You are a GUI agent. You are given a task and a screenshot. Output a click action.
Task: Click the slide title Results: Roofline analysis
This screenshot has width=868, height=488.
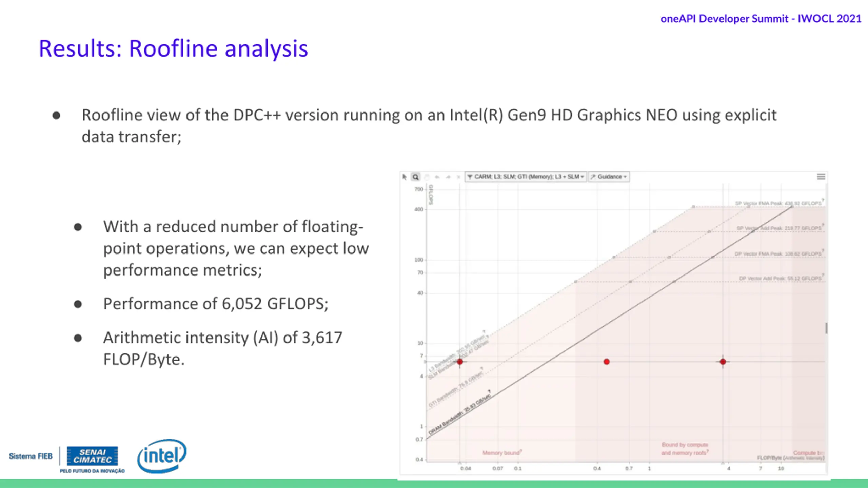click(x=173, y=48)
